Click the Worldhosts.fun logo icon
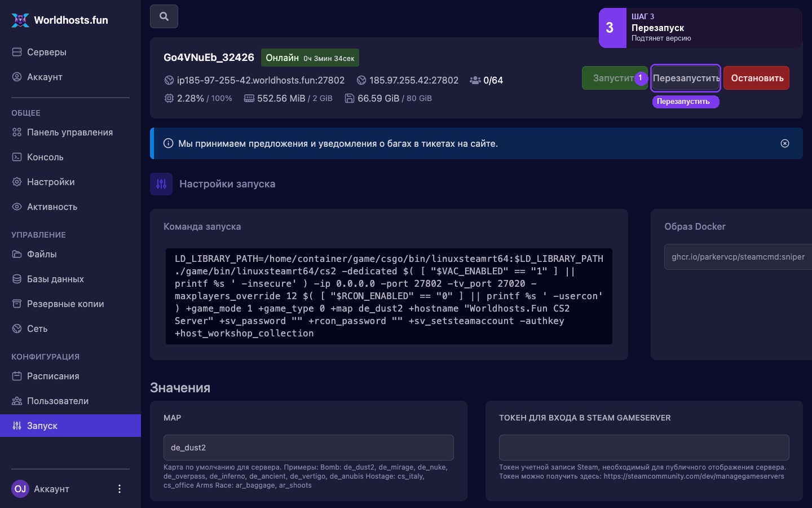Screen dimensions: 812x508 [x=20, y=20]
